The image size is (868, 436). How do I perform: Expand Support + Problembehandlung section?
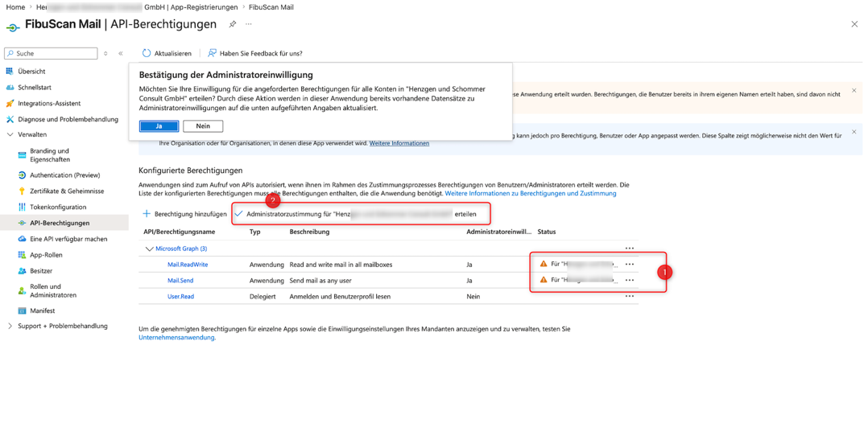[10, 326]
